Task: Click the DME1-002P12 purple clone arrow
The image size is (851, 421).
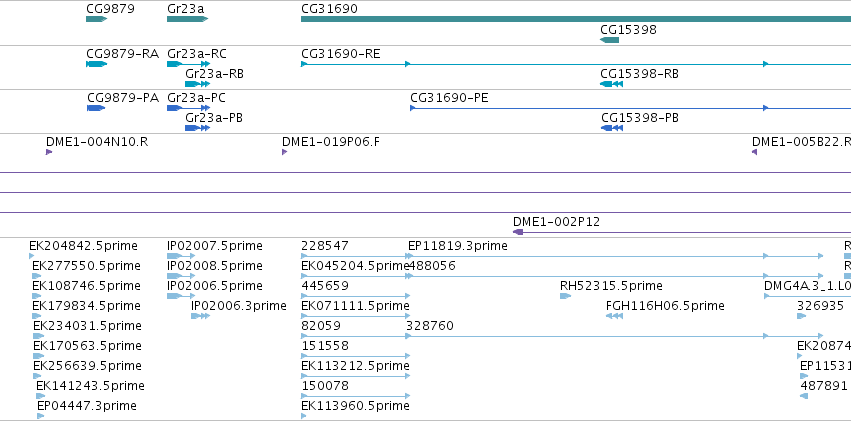Action: point(518,232)
